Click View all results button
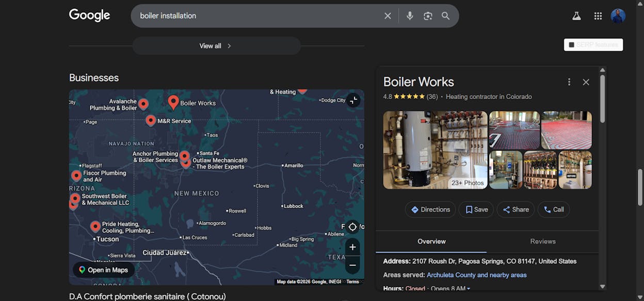 coord(216,46)
